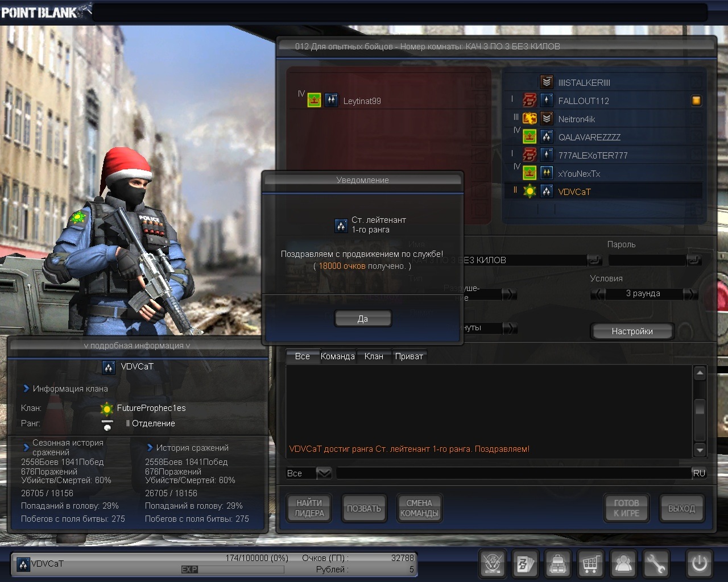728x582 pixels.
Task: Click VDVCaT's sun clan emblem in player list
Action: 530,192
